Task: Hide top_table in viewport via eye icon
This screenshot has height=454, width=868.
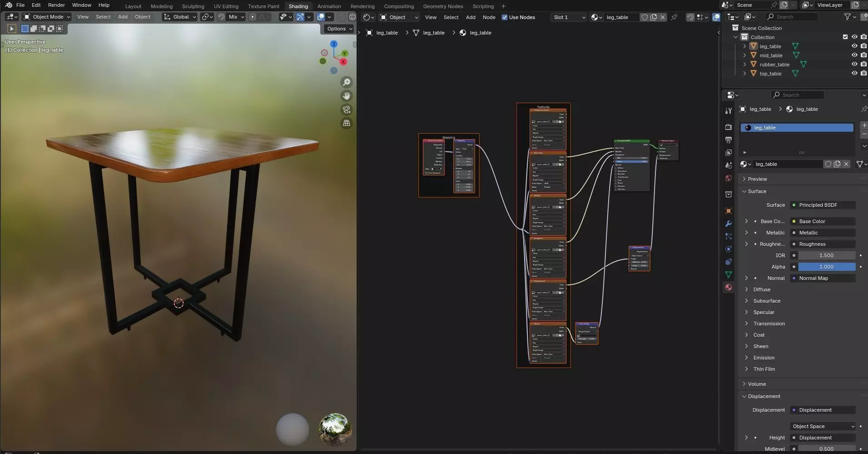Action: (x=854, y=74)
